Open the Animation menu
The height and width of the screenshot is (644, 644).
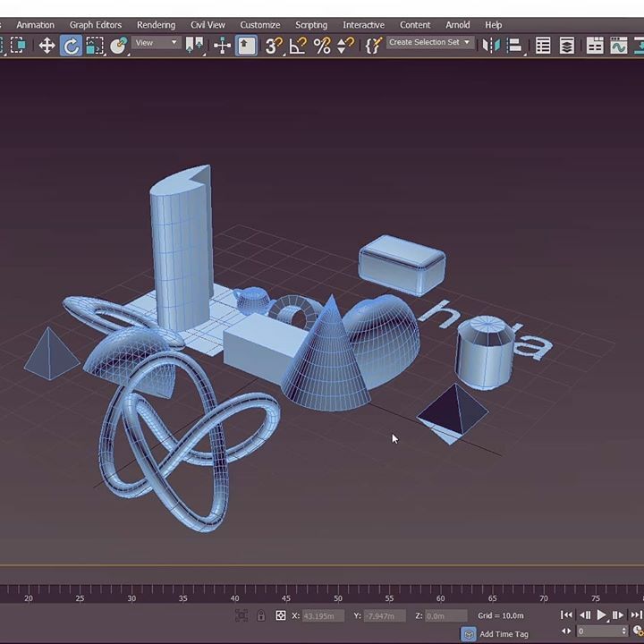tap(35, 25)
